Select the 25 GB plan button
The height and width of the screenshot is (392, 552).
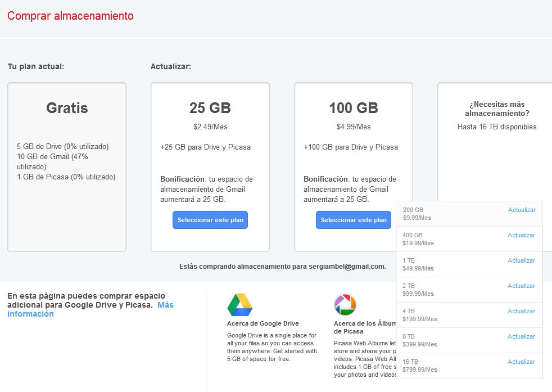tap(210, 220)
